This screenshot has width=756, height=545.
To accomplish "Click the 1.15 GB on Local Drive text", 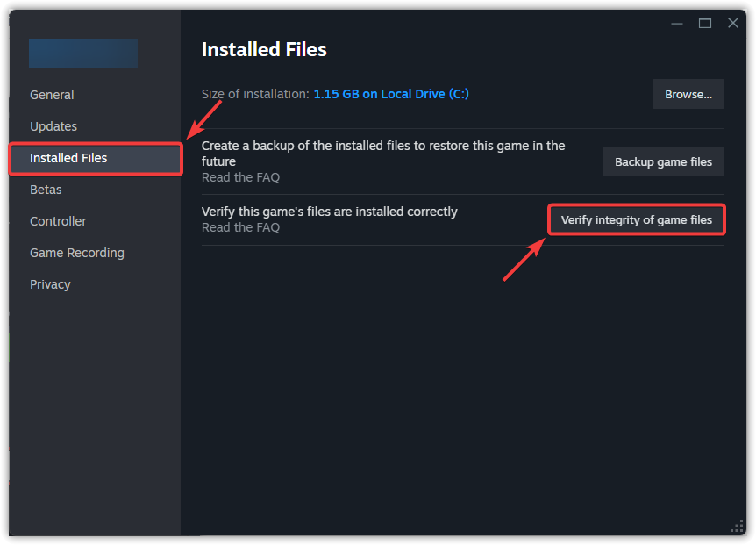I will [391, 94].
